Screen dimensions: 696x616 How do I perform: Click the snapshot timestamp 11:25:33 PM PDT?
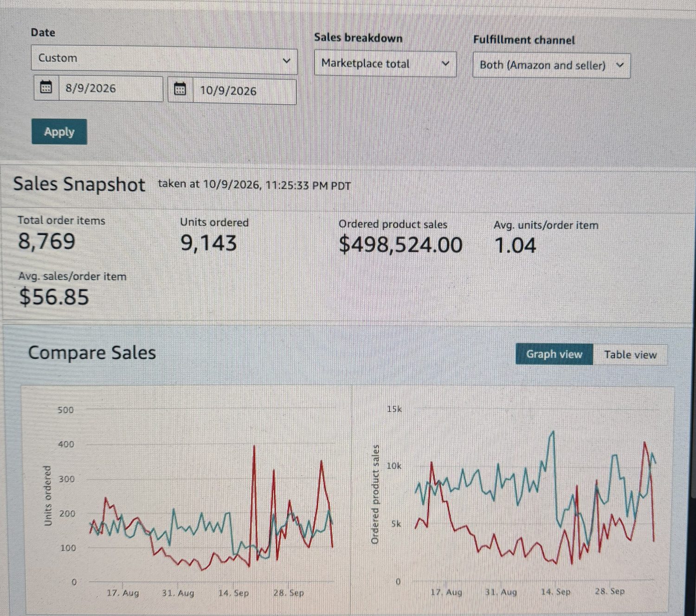pyautogui.click(x=308, y=186)
